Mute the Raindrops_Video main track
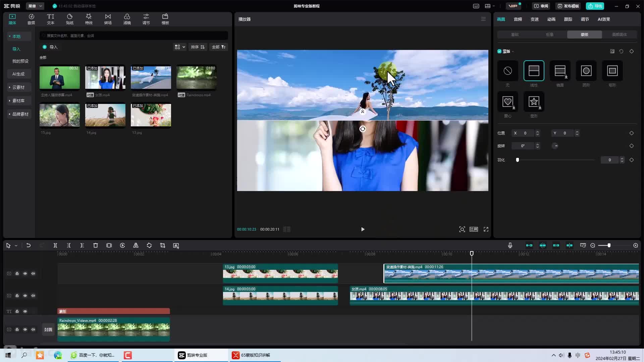Image resolution: width=644 pixels, height=362 pixels. 33,329
